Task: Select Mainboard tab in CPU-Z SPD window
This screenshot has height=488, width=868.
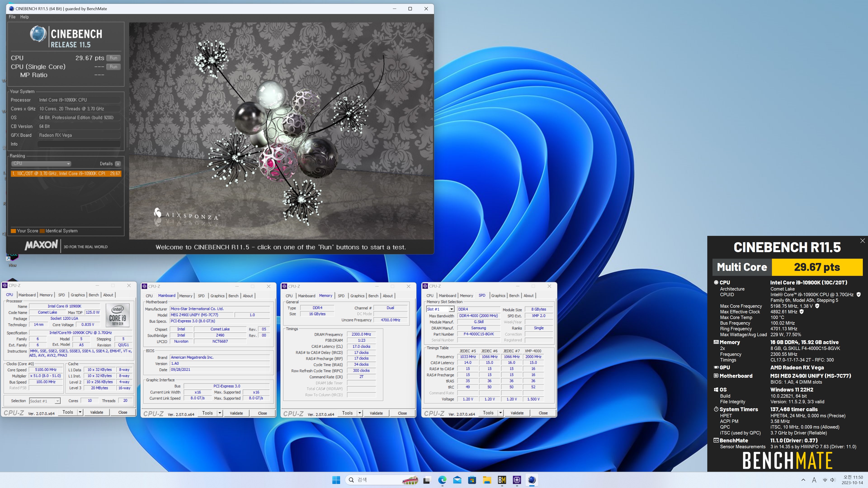Action: [447, 296]
